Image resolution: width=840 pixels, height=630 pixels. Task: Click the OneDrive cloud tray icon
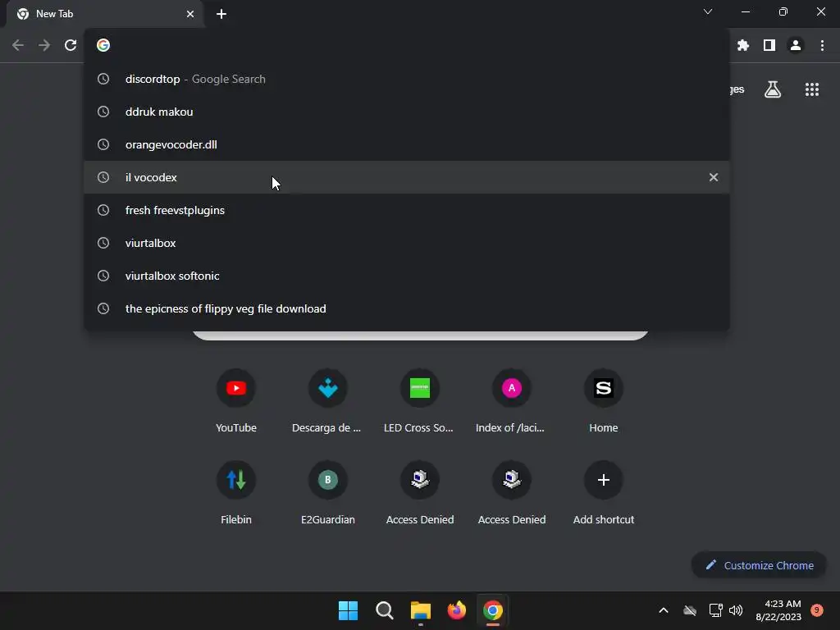coord(690,610)
